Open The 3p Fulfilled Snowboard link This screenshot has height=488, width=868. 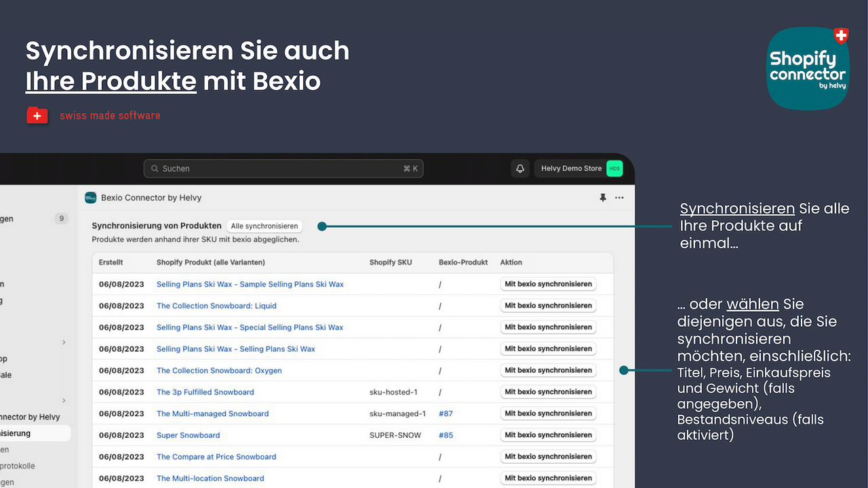[x=205, y=392]
